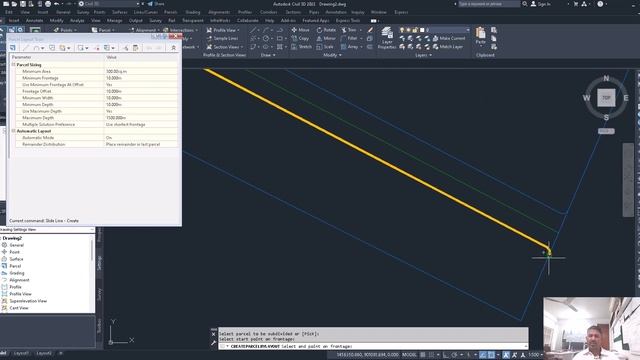This screenshot has height=360, width=640.
Task: Toggle the layer on/off lightbulb icon
Action: click(402, 30)
